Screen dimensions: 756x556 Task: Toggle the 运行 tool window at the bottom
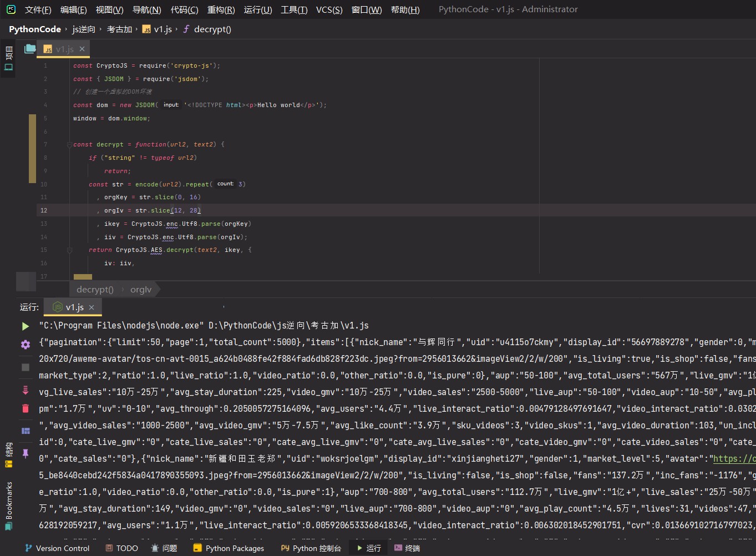click(368, 548)
